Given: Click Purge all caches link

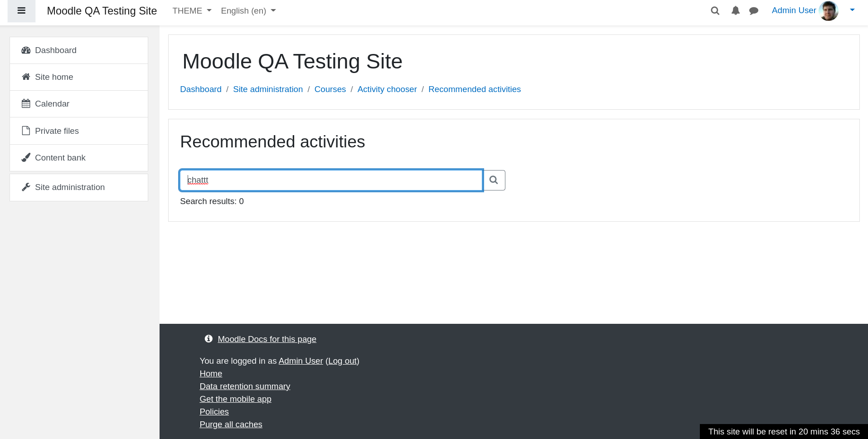Looking at the screenshot, I should point(231,424).
